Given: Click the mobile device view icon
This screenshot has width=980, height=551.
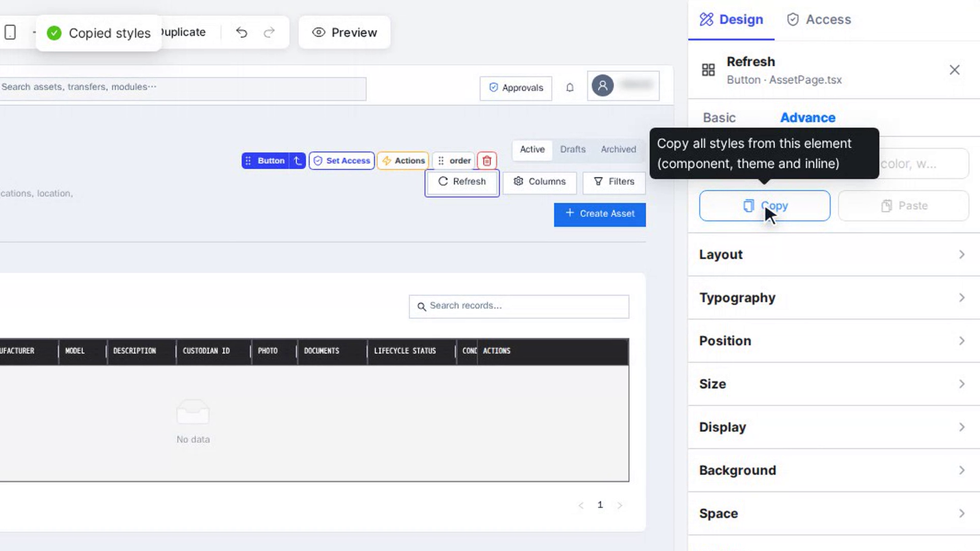Looking at the screenshot, I should (10, 32).
